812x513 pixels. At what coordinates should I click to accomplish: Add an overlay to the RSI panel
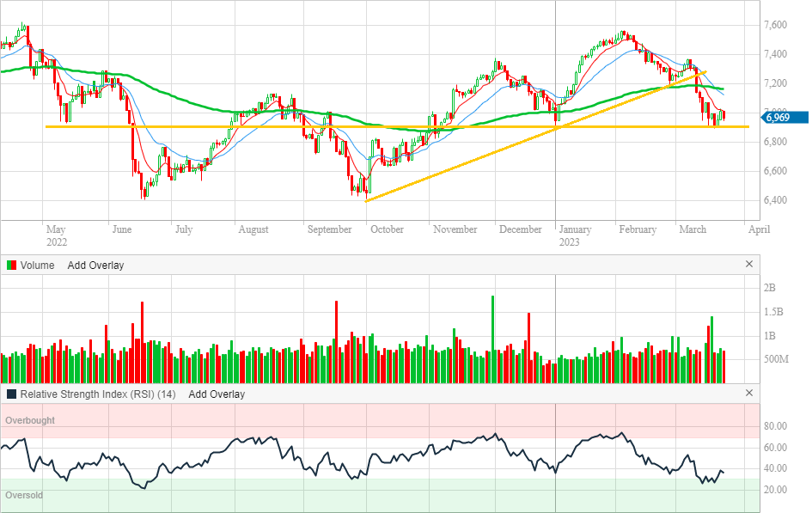217,394
